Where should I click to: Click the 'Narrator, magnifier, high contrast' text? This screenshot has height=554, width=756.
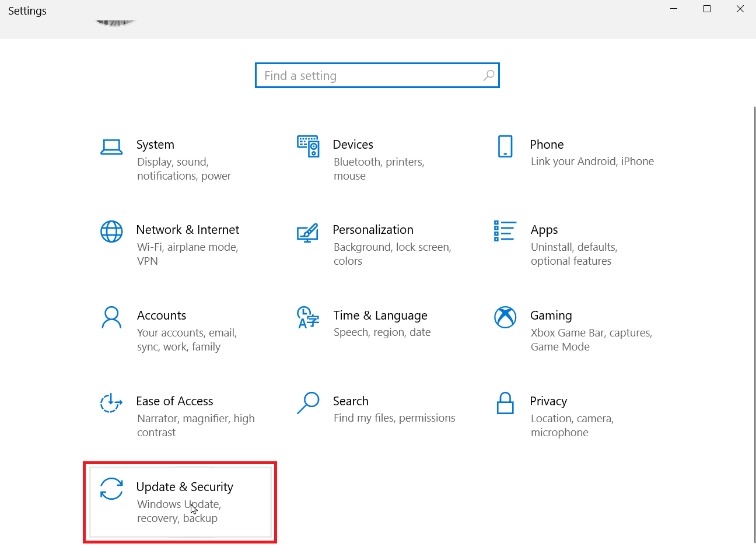coord(196,426)
